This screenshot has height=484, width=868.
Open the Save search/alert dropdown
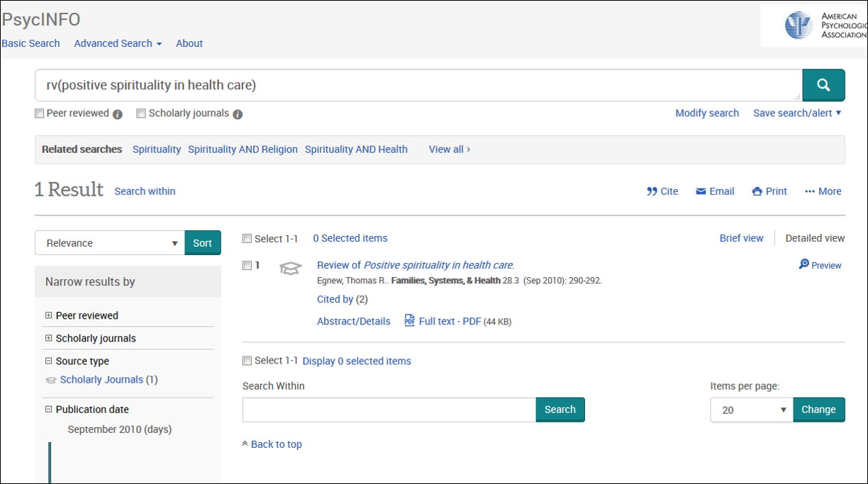(797, 113)
